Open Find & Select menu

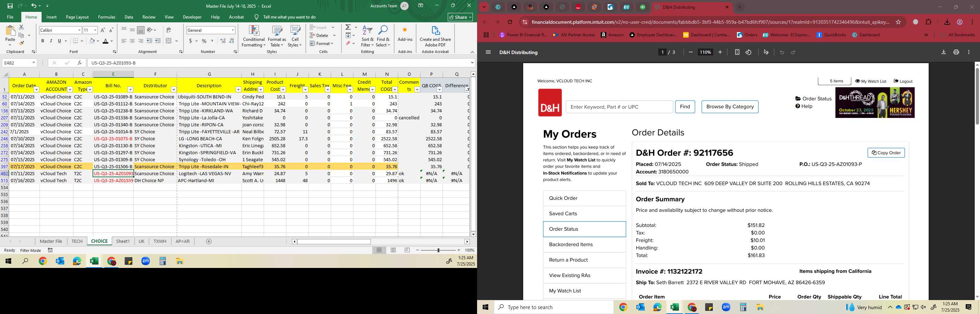(x=383, y=37)
